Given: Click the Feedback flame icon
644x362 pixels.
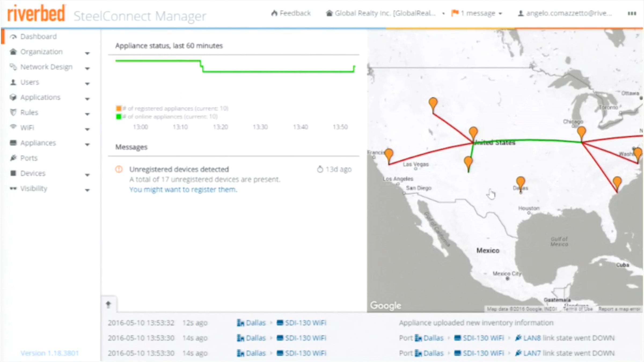Looking at the screenshot, I should tap(274, 13).
